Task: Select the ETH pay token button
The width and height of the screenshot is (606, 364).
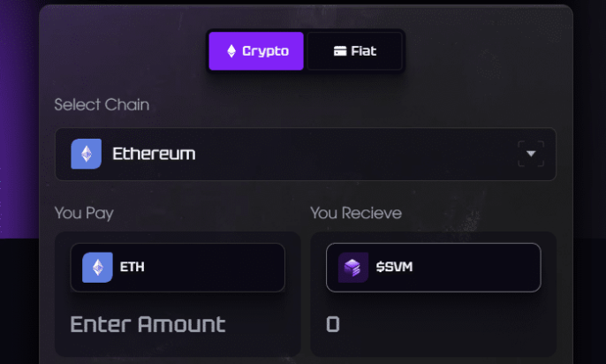Action: 178,268
